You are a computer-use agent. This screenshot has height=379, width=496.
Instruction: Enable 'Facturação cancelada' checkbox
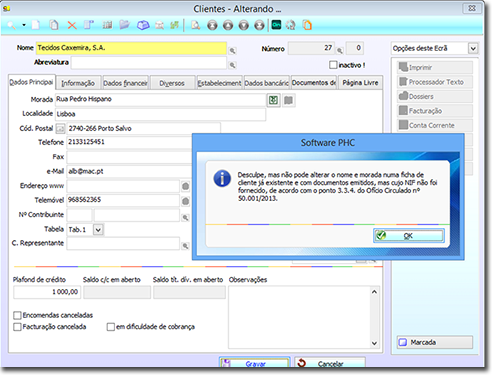(17, 327)
